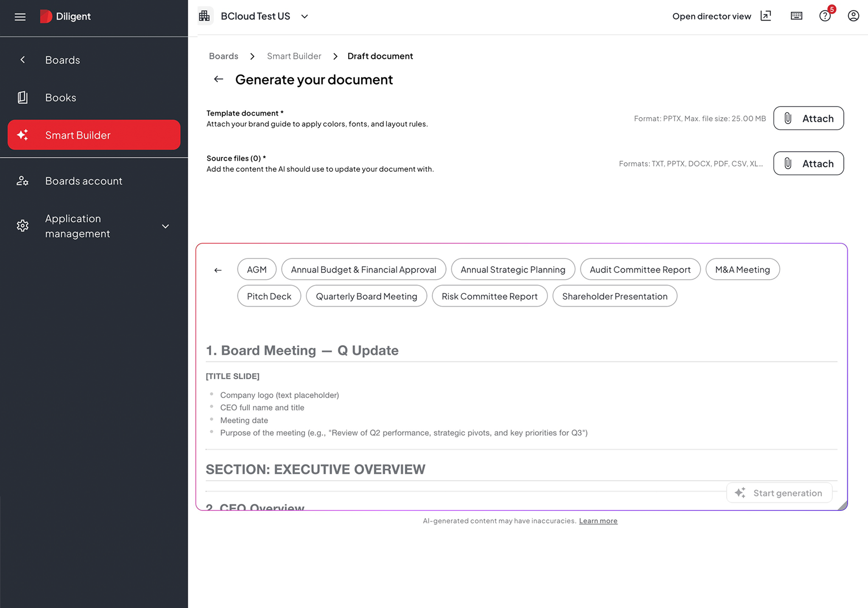Click Boards breadcrumb link

click(223, 56)
